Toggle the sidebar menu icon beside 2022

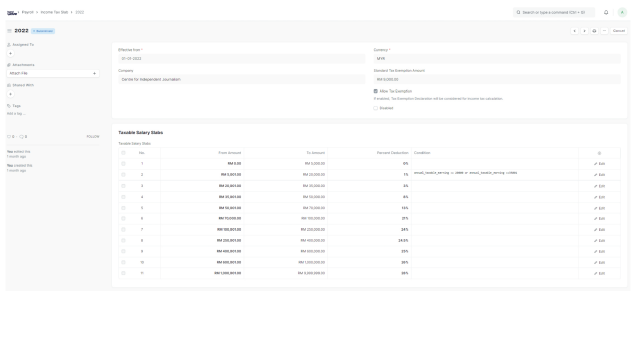click(x=9, y=31)
